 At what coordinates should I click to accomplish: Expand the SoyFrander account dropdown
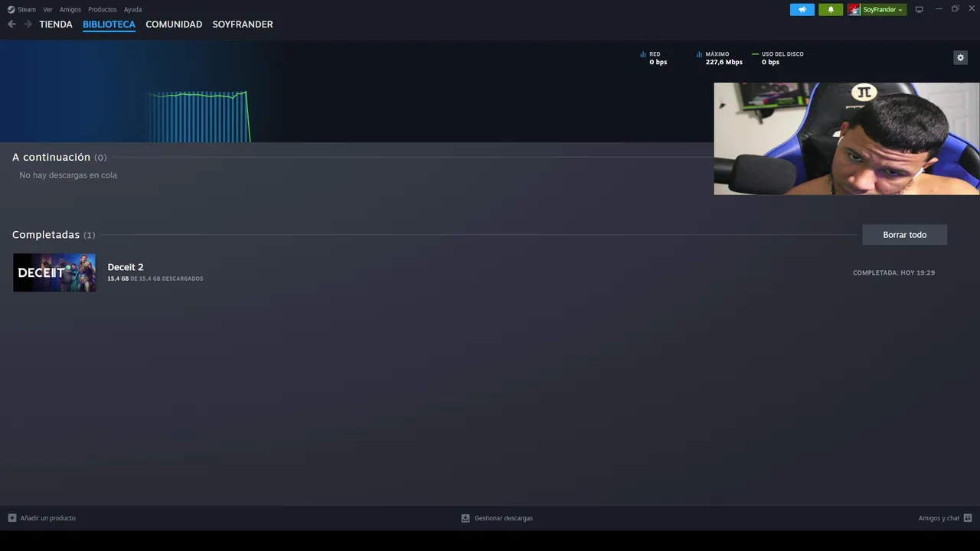pos(883,9)
